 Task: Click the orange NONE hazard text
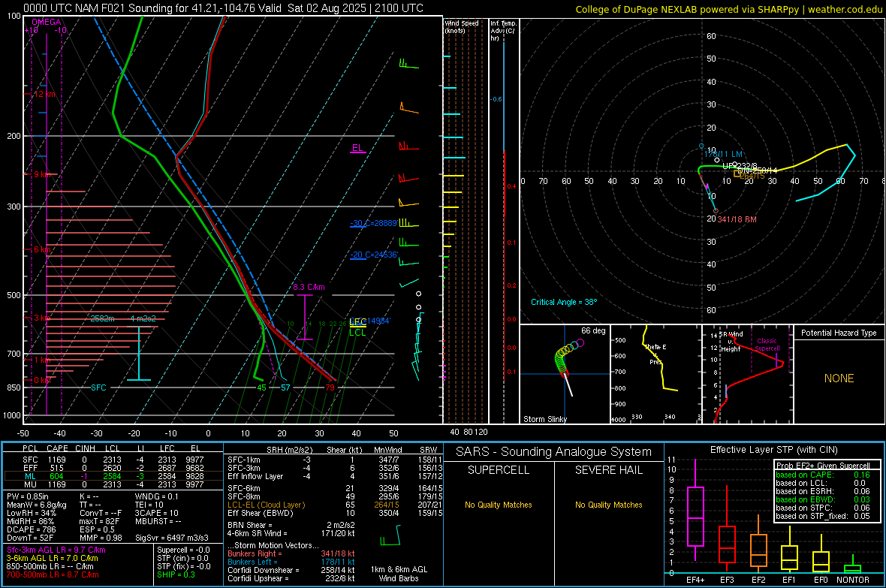coord(839,378)
